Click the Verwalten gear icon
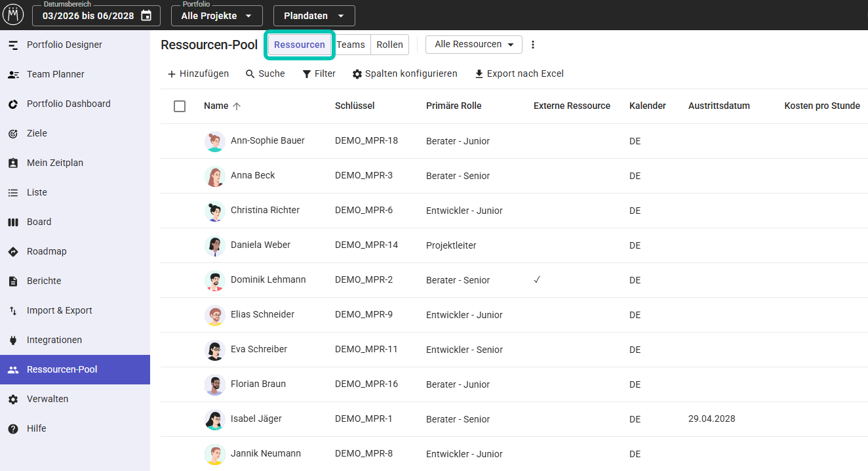The width and height of the screenshot is (868, 471). (13, 399)
